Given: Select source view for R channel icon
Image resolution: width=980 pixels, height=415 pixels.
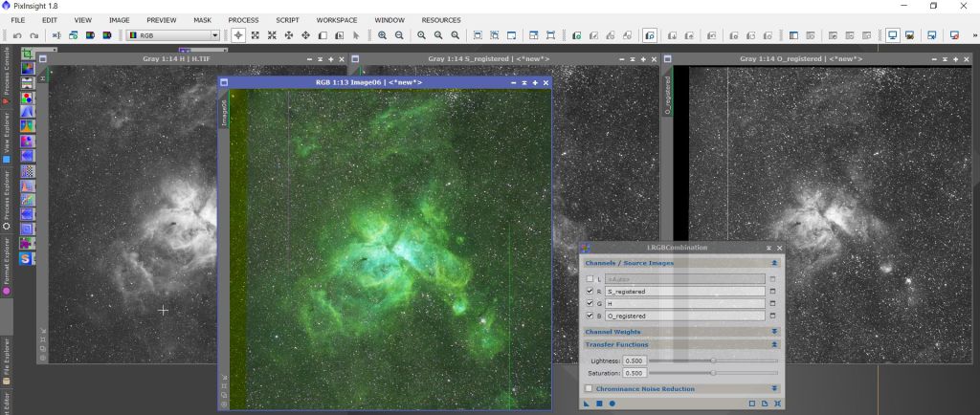Looking at the screenshot, I should (772, 291).
